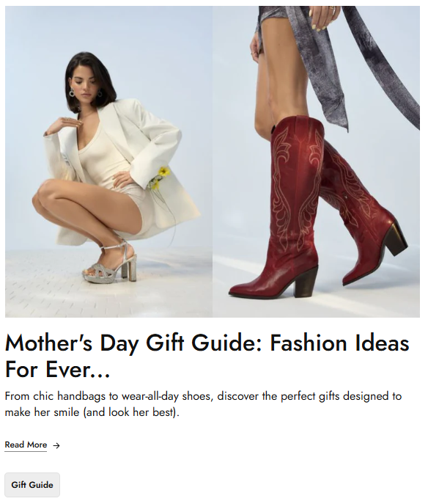Click the yellow flower in the blazer pocket
This screenshot has height=504, width=428.
163,172
